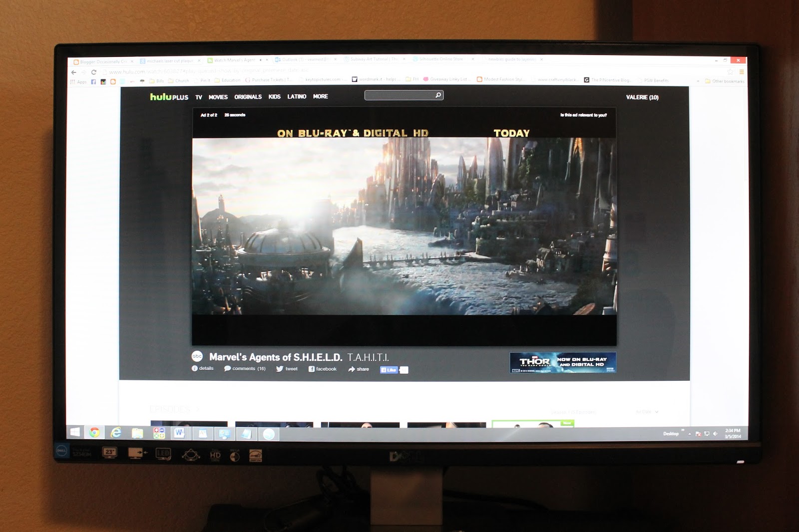799x532 pixels.
Task: Open Microsoft Word from the taskbar
Action: tap(179, 433)
